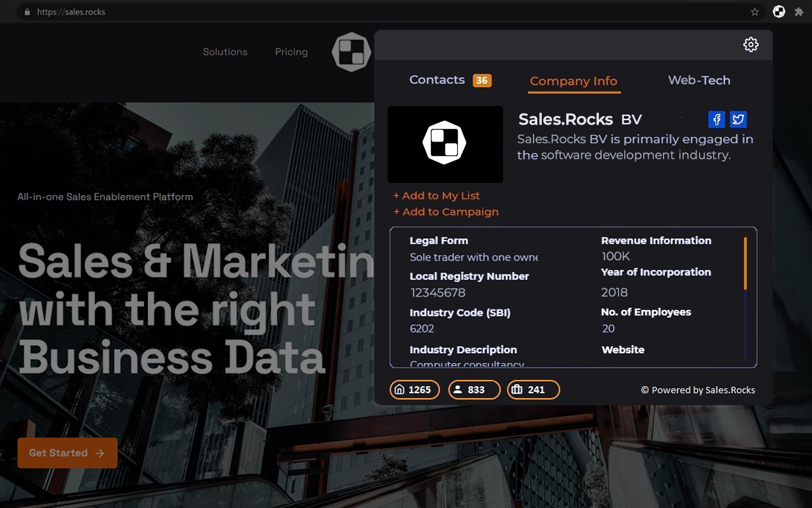Click the briefcase badge showing 241
This screenshot has width=812, height=508.
(533, 389)
